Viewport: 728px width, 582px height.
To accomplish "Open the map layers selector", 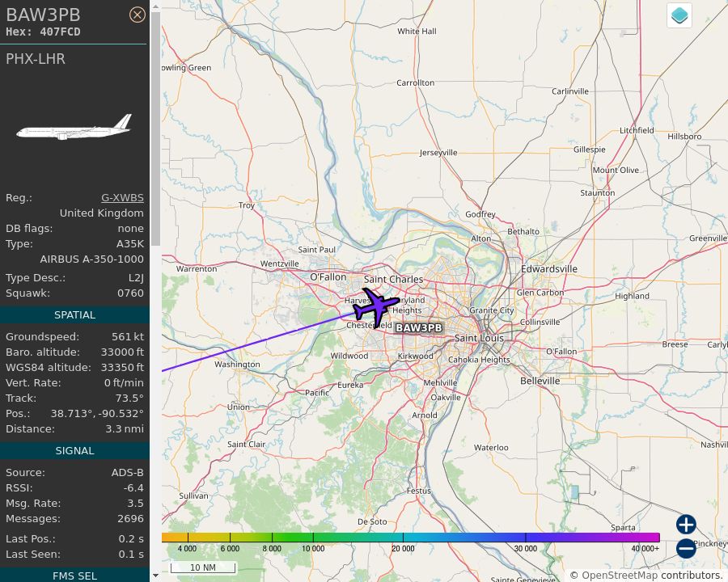I will [679, 15].
